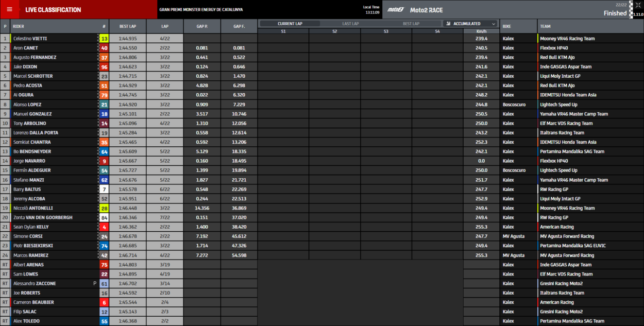Click the Mooney VR46 Racing Team in VIETTI's row

click(x=567, y=39)
